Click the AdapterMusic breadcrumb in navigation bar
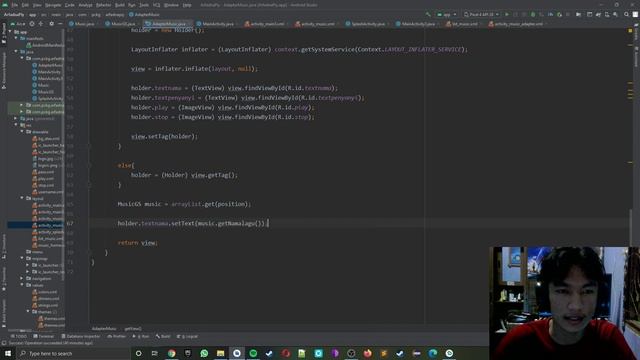Screen dimensions: 640x360 [x=144, y=14]
